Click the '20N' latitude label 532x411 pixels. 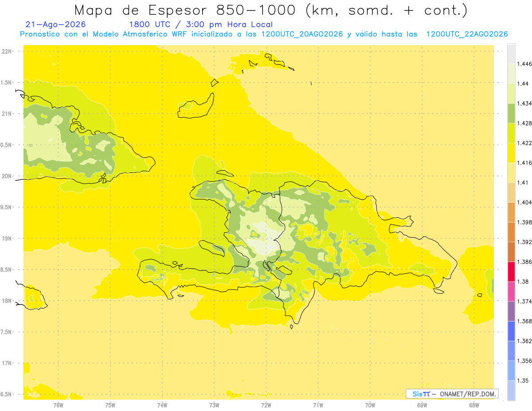pos(8,176)
